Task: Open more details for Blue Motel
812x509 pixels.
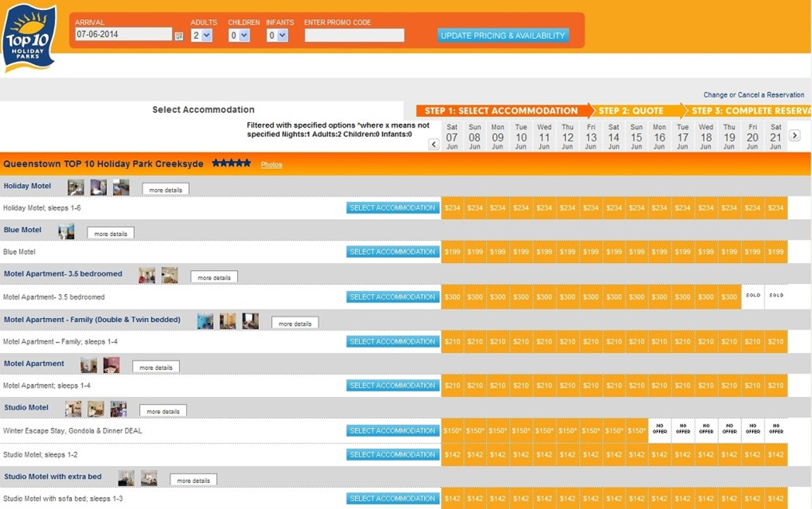Action: (x=111, y=233)
